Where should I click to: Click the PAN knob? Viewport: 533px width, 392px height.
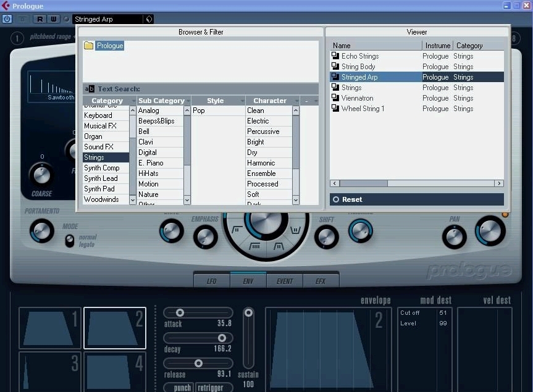455,236
